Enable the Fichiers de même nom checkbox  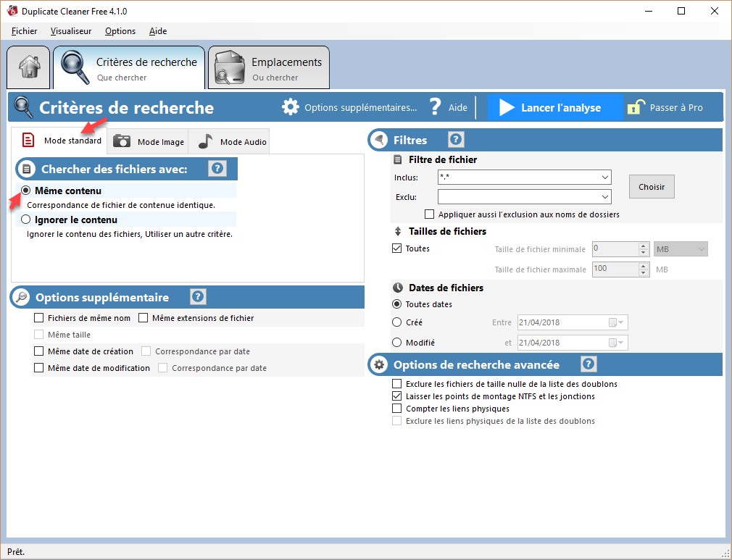click(x=39, y=318)
